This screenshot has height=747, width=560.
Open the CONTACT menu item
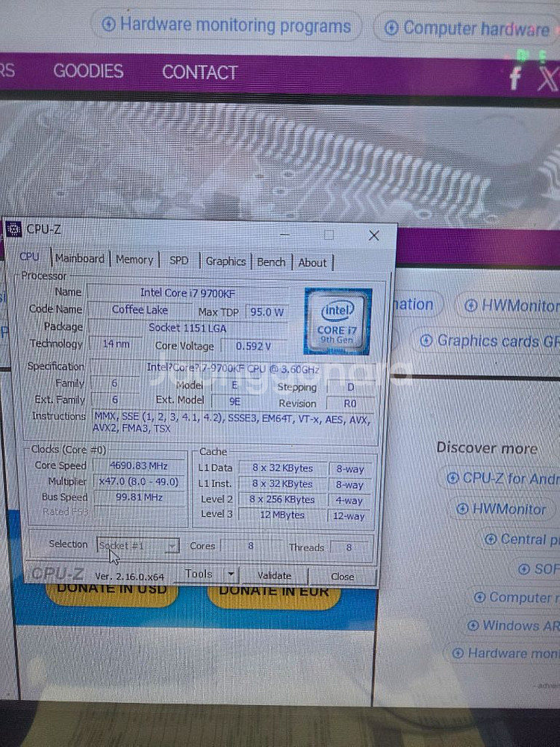(199, 72)
